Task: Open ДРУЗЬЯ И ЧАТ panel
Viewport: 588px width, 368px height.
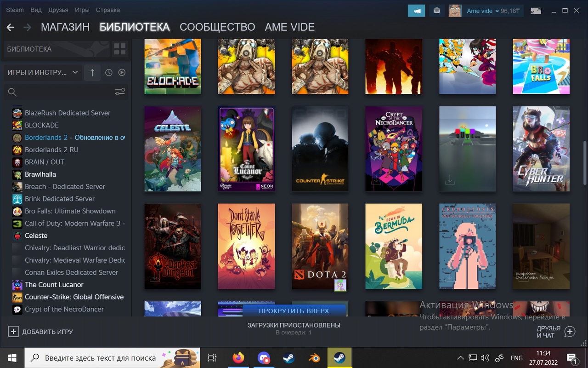Action: coord(555,332)
